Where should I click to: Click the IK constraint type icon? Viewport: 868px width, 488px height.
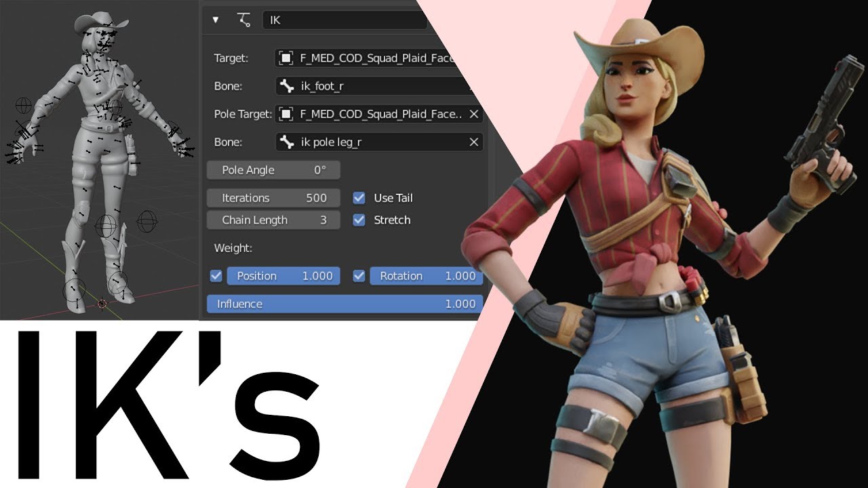(x=243, y=20)
